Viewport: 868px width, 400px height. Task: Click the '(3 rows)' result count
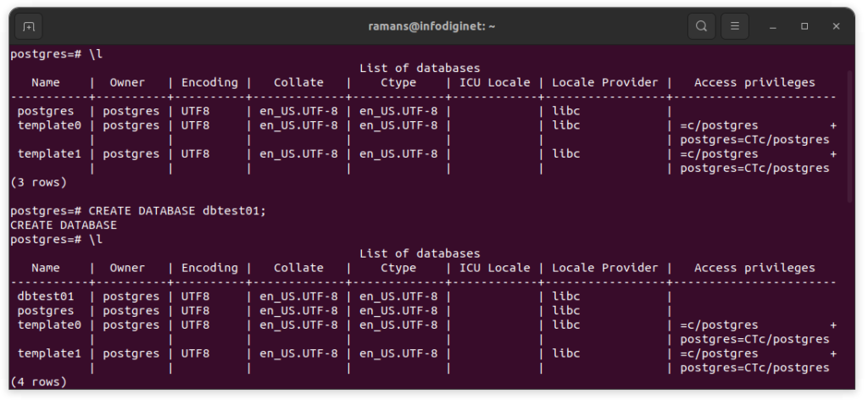[x=38, y=182]
